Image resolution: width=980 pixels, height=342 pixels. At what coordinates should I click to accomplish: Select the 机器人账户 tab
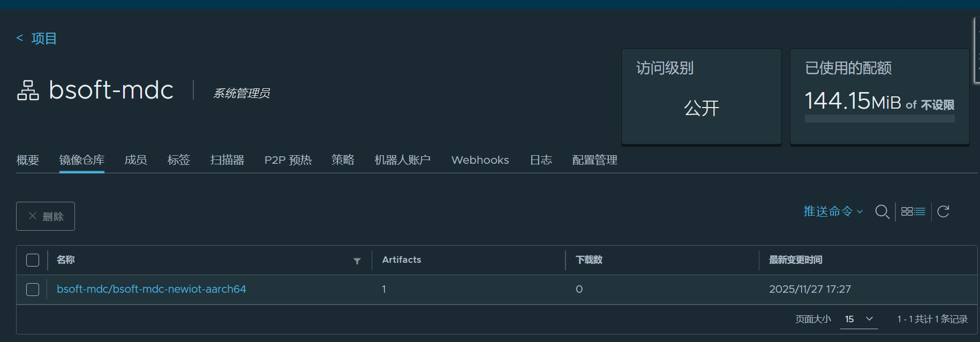[x=403, y=160]
